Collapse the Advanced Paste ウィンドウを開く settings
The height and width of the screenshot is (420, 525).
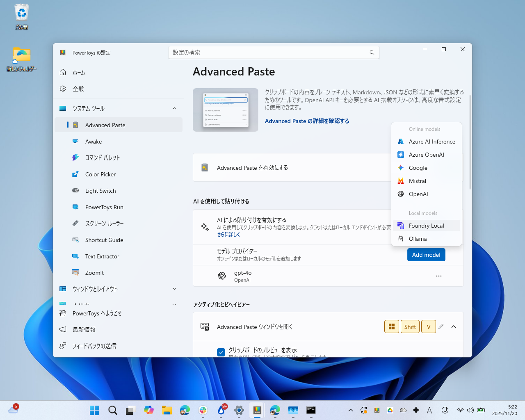tap(454, 326)
